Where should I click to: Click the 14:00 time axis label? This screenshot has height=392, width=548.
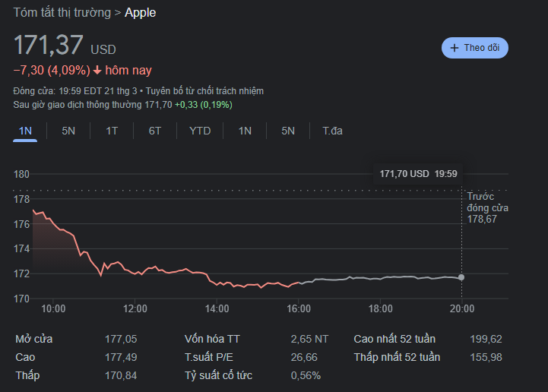[217, 309]
